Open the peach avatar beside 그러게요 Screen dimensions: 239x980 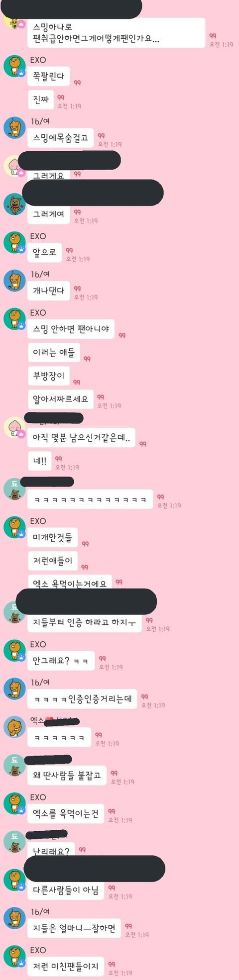click(x=14, y=166)
